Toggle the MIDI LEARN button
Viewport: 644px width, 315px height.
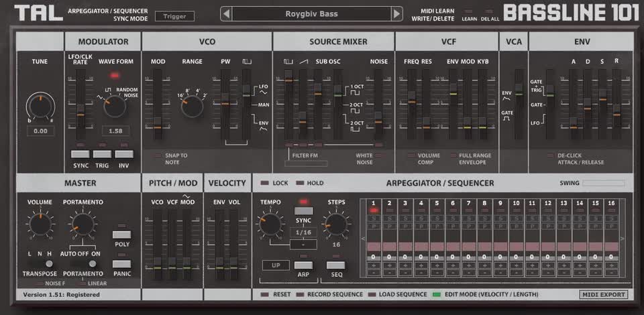[x=468, y=11]
